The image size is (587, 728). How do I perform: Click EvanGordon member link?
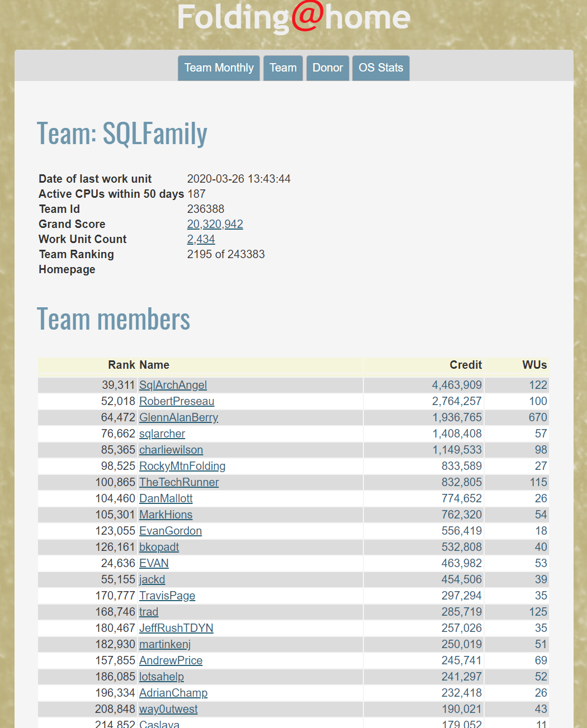pyautogui.click(x=171, y=531)
